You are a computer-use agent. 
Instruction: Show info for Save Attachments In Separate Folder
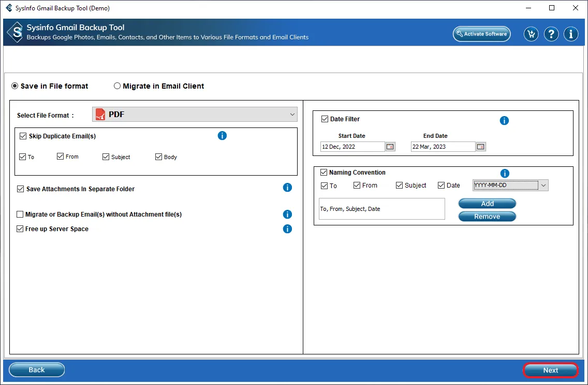pos(287,188)
